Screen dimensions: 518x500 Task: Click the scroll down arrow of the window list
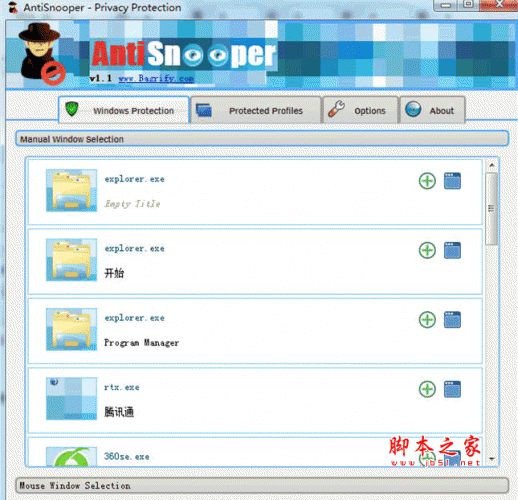(492, 459)
